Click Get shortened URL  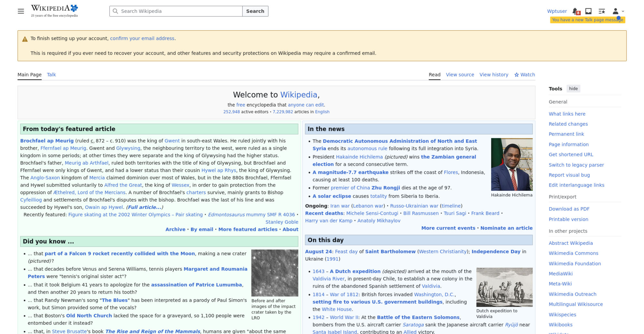pos(571,155)
